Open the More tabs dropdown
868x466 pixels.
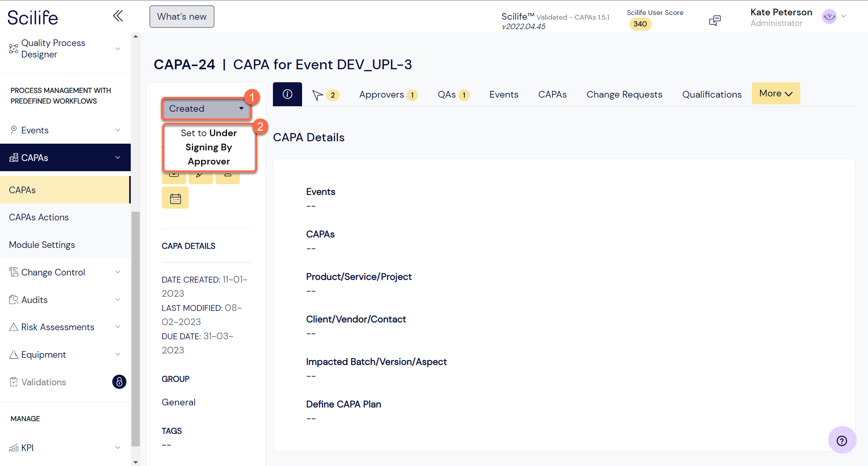775,93
